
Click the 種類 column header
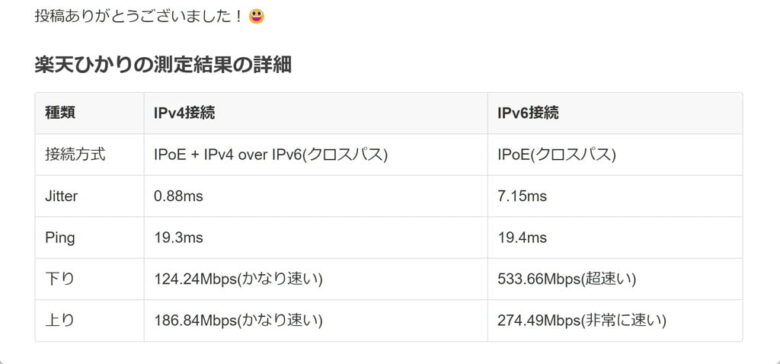point(60,113)
